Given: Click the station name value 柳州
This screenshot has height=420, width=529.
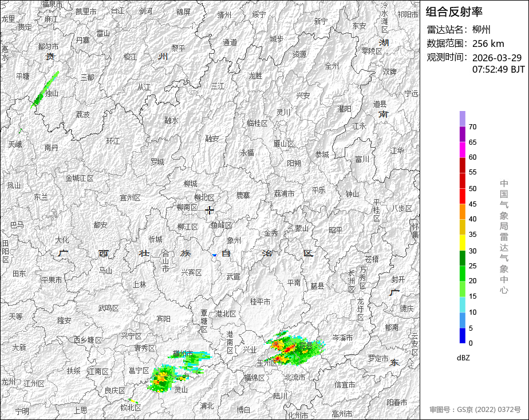Looking at the screenshot, I should [481, 30].
